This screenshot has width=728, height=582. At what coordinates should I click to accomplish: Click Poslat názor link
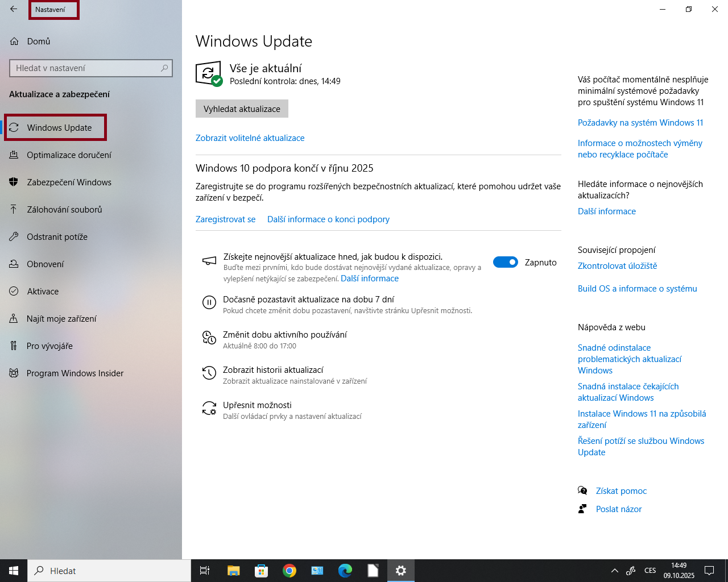[619, 509]
